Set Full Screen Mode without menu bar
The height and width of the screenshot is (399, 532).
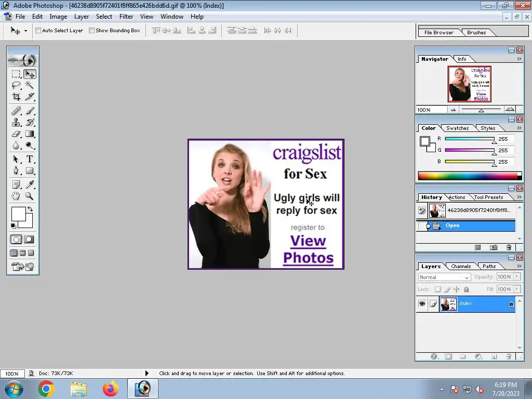click(x=31, y=253)
